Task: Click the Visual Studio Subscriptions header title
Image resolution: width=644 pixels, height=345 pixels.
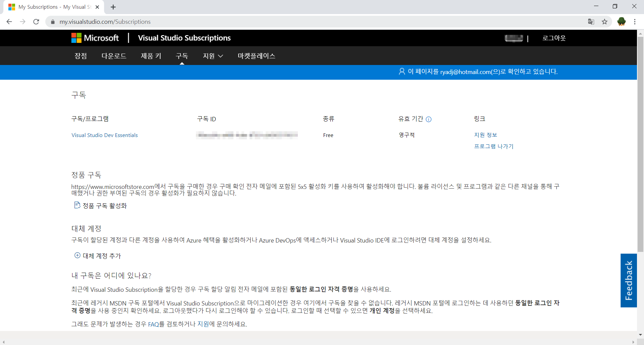Action: 184,38
